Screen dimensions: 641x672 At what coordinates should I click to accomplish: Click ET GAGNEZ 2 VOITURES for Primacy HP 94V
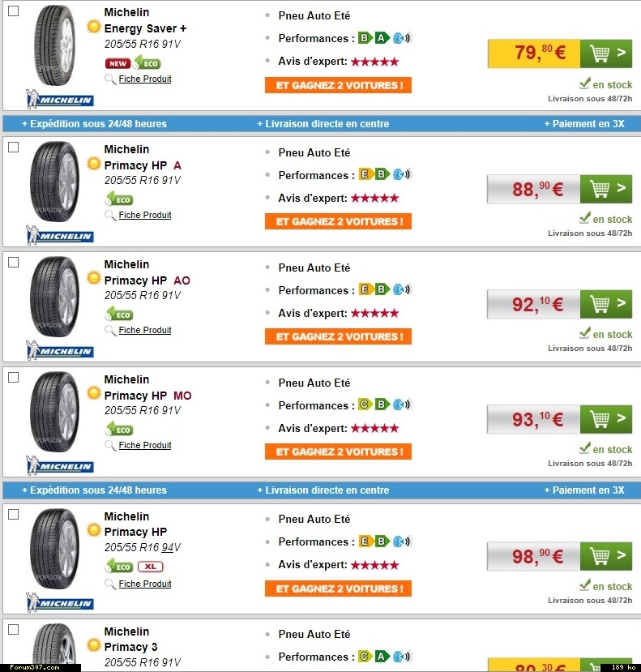coord(338,589)
